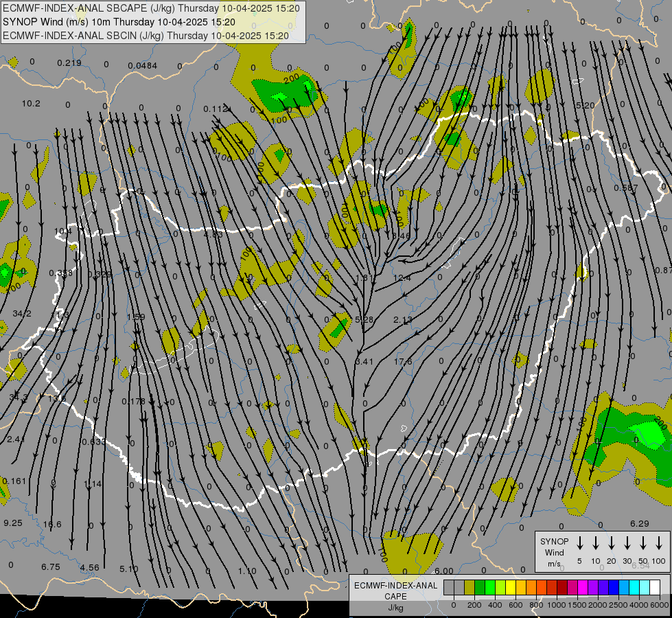The width and height of the screenshot is (672, 618).
Task: Pick the sky blue swatch right of 2500 tick
Action: click(623, 587)
